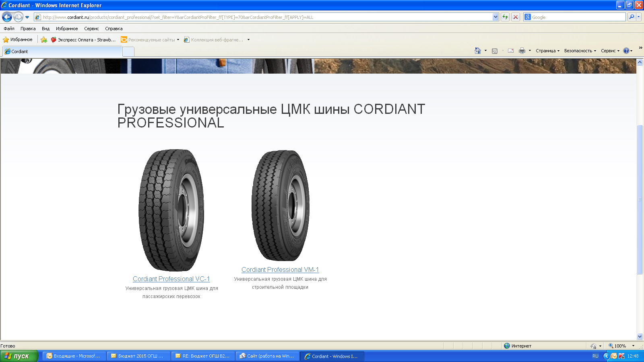Screen dimensions: 644x362
Task: Click the Готово status bar text
Action: [8, 346]
